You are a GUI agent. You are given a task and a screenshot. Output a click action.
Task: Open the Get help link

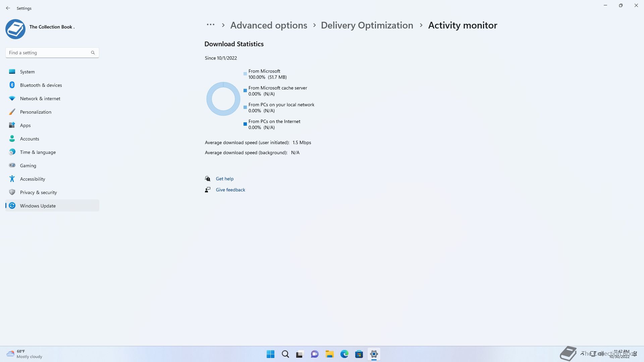click(224, 179)
